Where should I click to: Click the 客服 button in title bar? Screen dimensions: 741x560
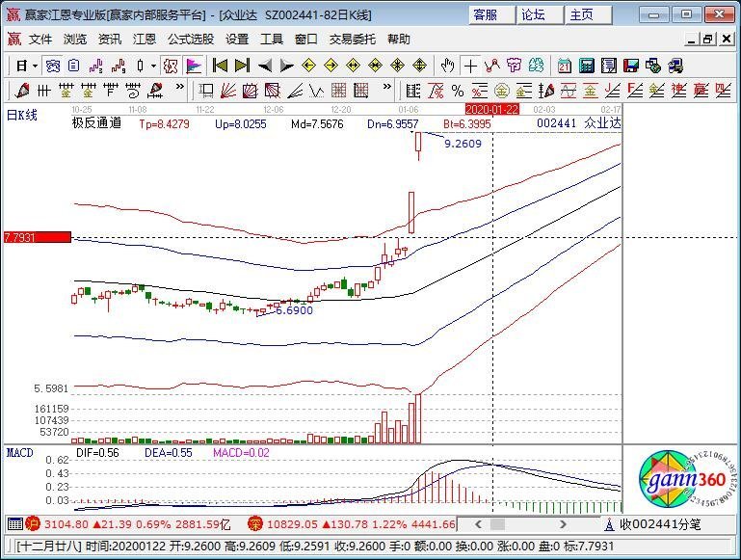click(x=491, y=15)
